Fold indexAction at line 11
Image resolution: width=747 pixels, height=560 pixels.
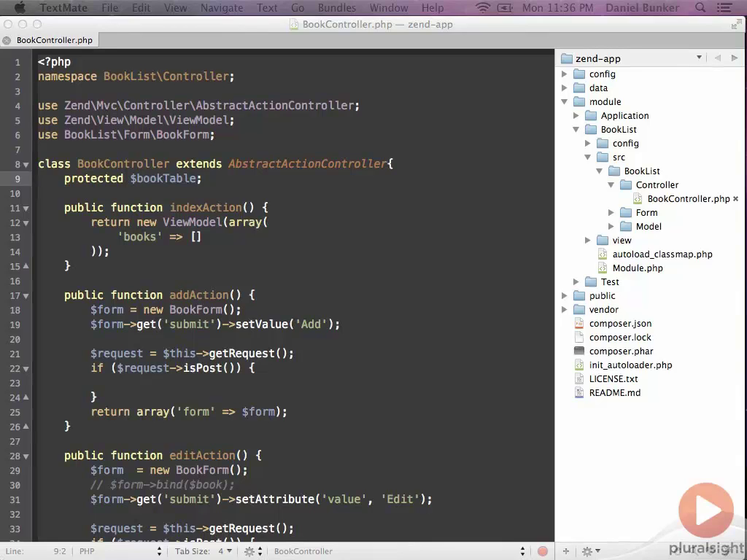[x=26, y=209]
